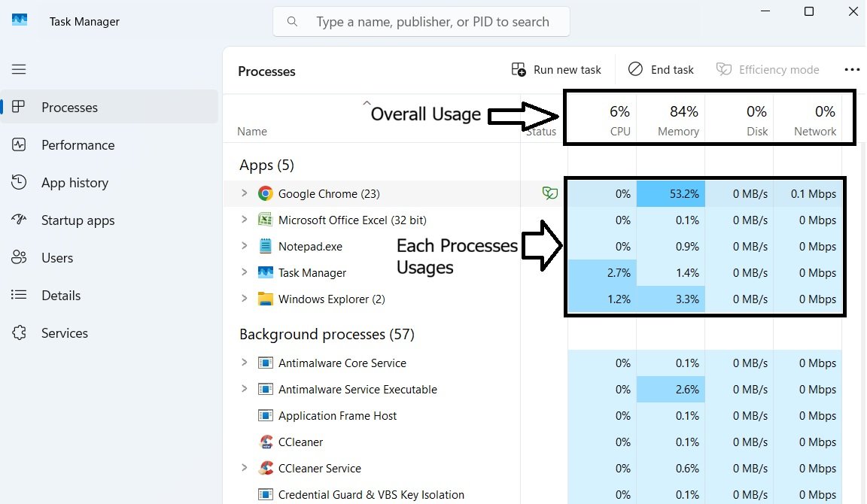Image resolution: width=867 pixels, height=504 pixels.
Task: Open the Services page
Action: (x=109, y=332)
